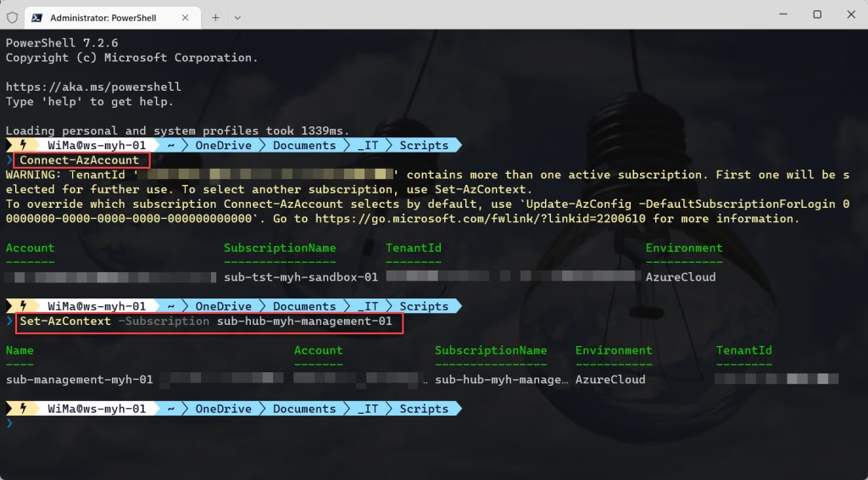The height and width of the screenshot is (480, 868).
Task: Click the lightning bolt icon in first prompt
Action: (22, 145)
